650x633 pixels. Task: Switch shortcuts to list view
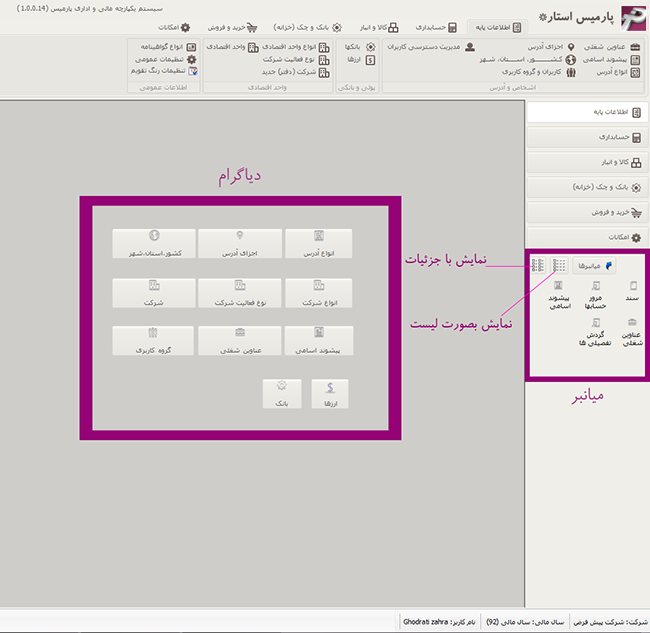point(559,265)
